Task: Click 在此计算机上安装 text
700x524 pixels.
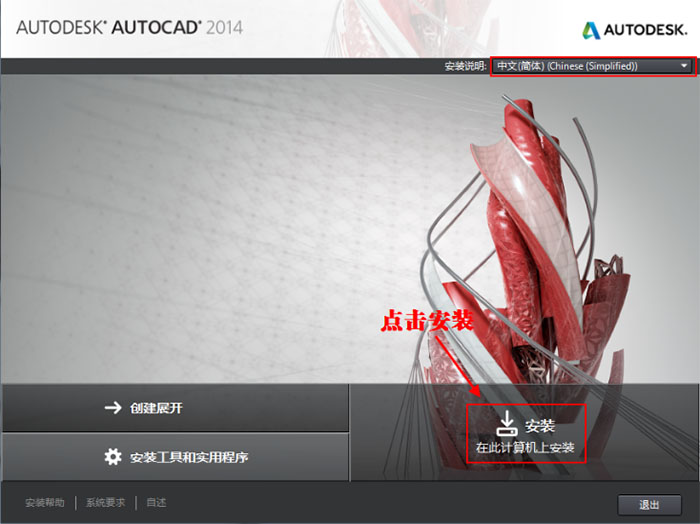Action: pos(525,447)
